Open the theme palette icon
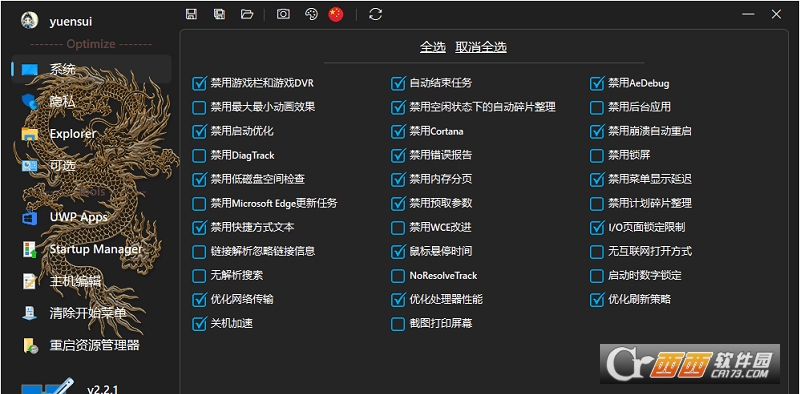The image size is (800, 394). click(311, 14)
